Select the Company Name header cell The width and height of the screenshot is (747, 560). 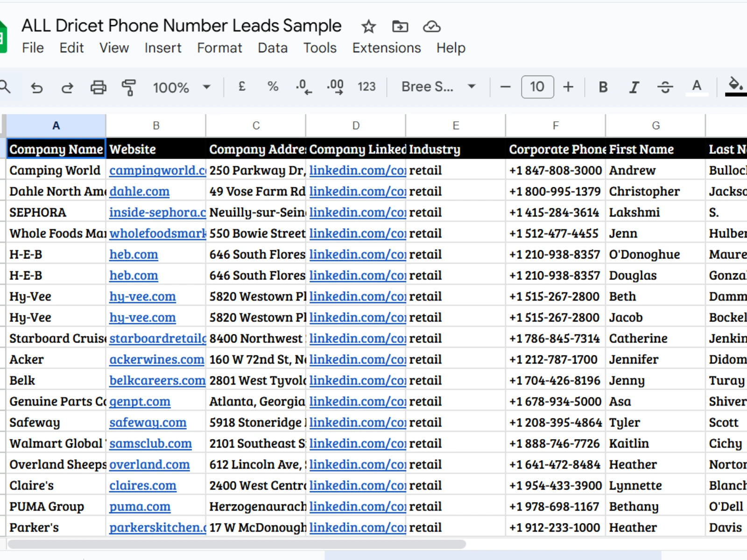click(x=56, y=149)
